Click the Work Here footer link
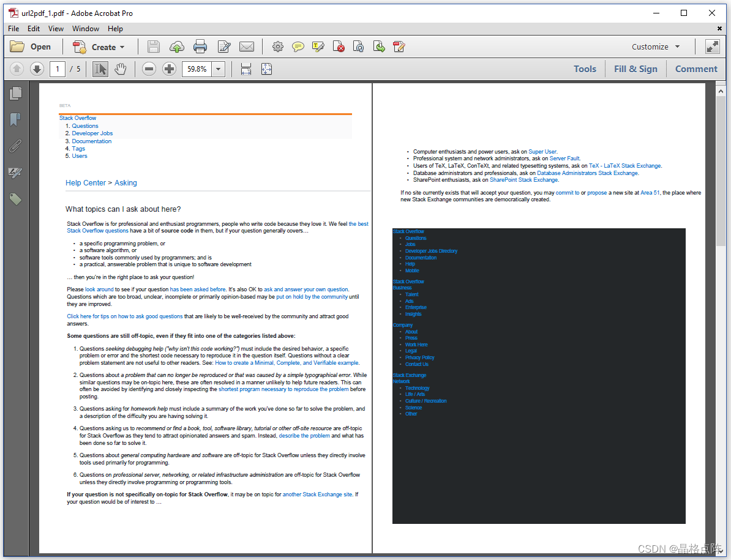Image resolution: width=731 pixels, height=560 pixels. (x=416, y=345)
